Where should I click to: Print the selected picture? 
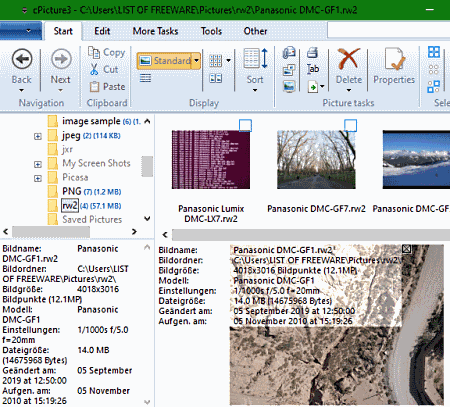pyautogui.click(x=313, y=52)
